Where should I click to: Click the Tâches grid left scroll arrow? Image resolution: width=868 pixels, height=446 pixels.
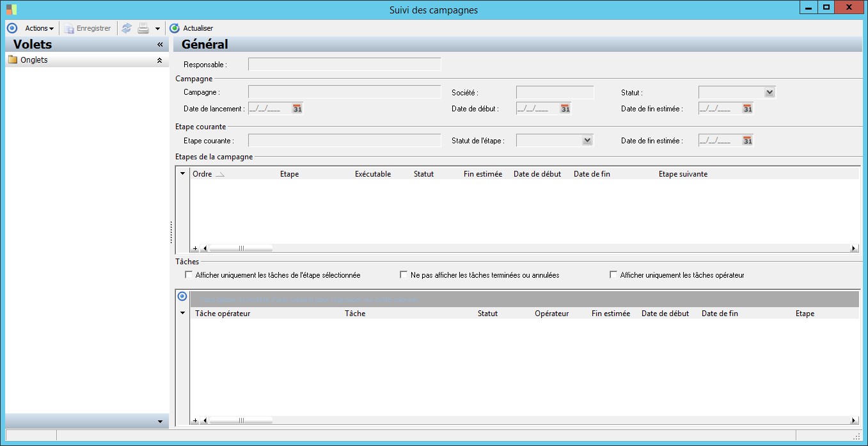pos(205,420)
